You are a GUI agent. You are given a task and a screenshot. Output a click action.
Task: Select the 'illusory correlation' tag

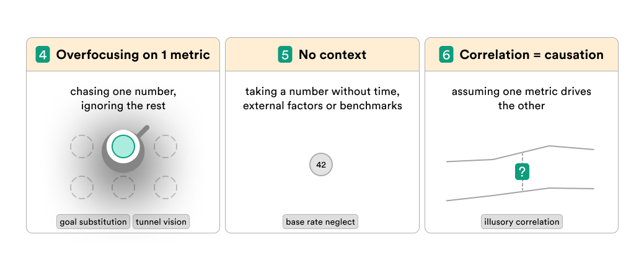click(522, 222)
